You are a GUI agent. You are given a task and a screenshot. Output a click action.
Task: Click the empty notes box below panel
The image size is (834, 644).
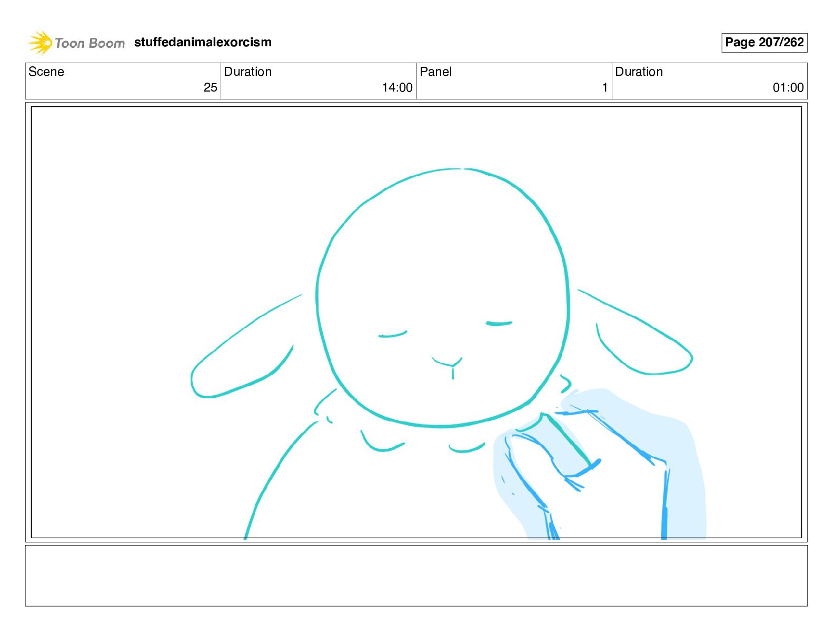[416, 576]
